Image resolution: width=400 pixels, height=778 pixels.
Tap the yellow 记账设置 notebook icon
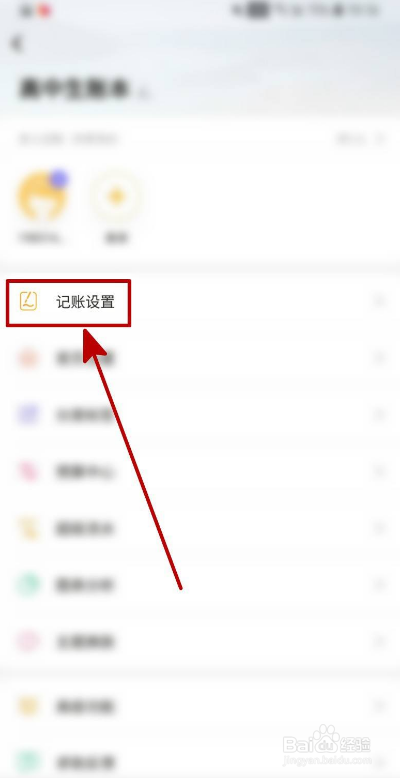[x=28, y=301]
